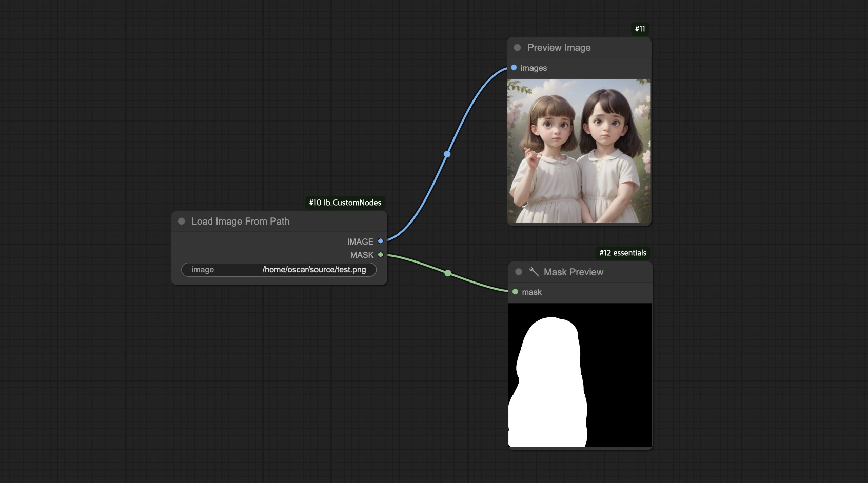Click the MASK output label
The image size is (868, 483).
(362, 255)
